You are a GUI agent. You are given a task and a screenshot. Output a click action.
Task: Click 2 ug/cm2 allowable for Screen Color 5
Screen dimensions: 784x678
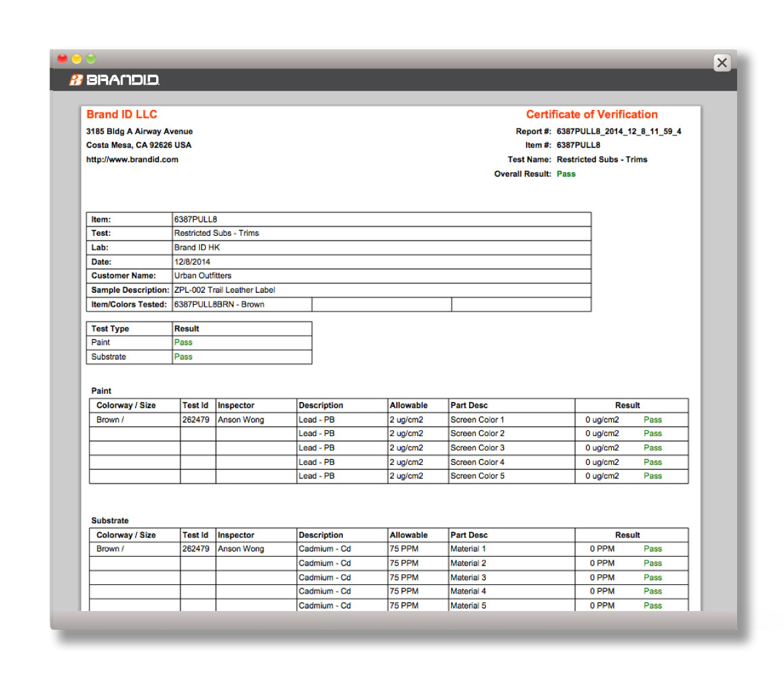[x=407, y=476]
